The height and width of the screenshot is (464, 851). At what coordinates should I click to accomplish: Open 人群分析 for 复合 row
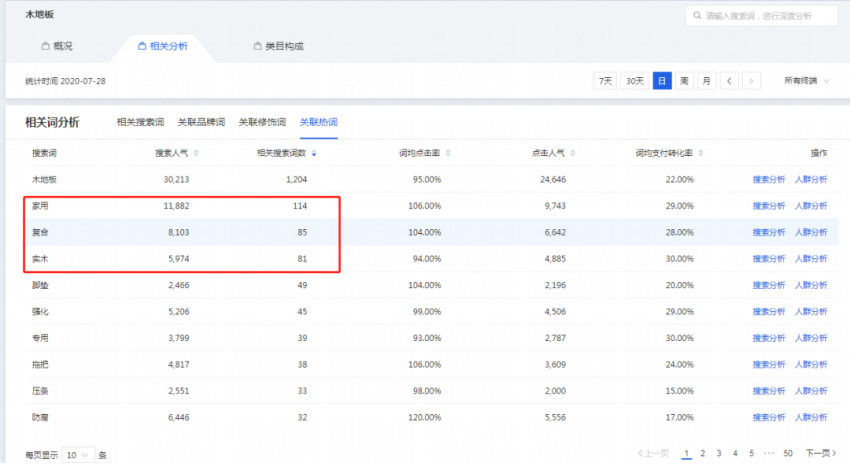pyautogui.click(x=811, y=232)
